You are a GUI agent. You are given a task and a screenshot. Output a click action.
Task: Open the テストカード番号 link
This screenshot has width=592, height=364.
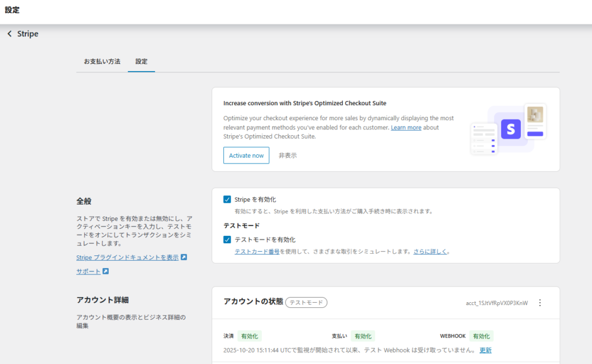pyautogui.click(x=257, y=252)
